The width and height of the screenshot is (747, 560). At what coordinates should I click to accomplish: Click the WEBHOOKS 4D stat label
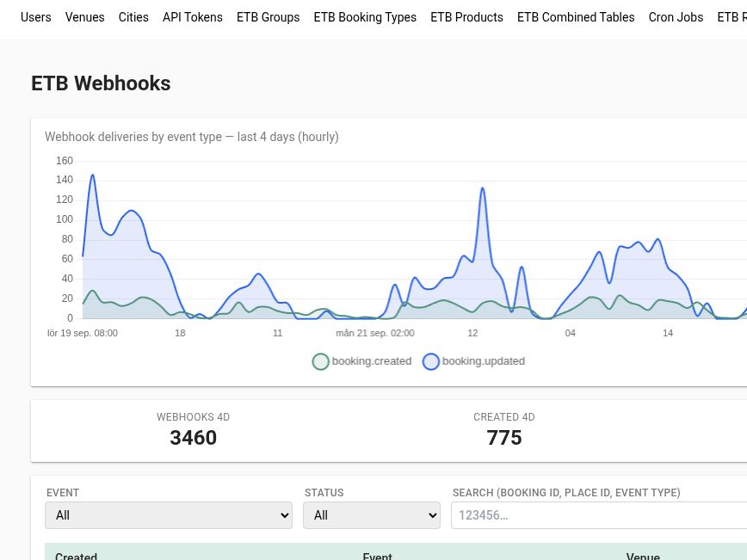[x=194, y=417]
